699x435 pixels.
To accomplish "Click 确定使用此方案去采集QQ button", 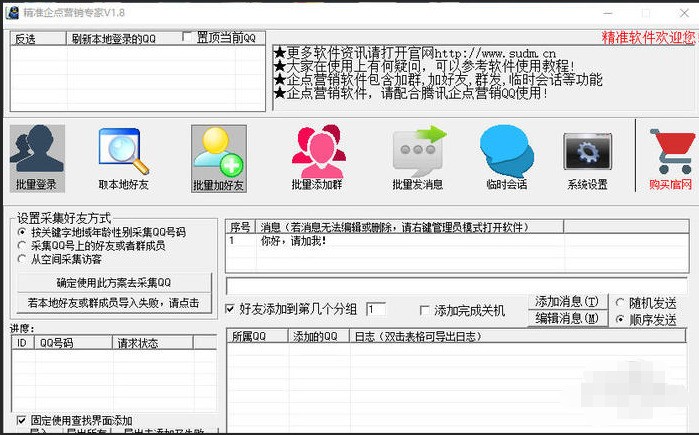I will pos(114,283).
